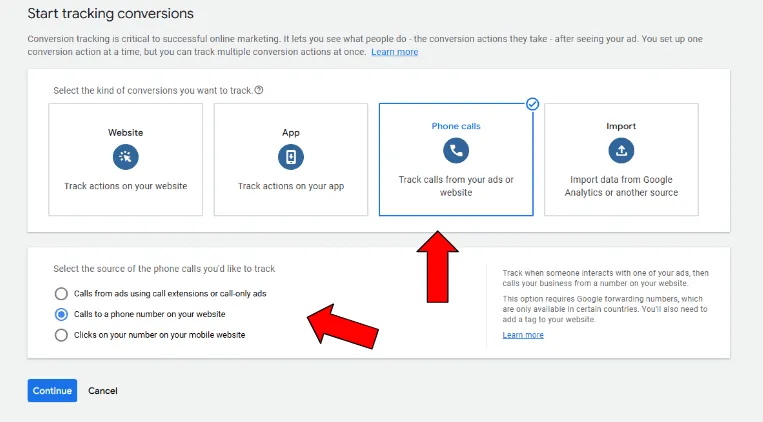Click the blue checkmark badge on Phone calls
This screenshot has height=422, width=763.
(x=532, y=104)
